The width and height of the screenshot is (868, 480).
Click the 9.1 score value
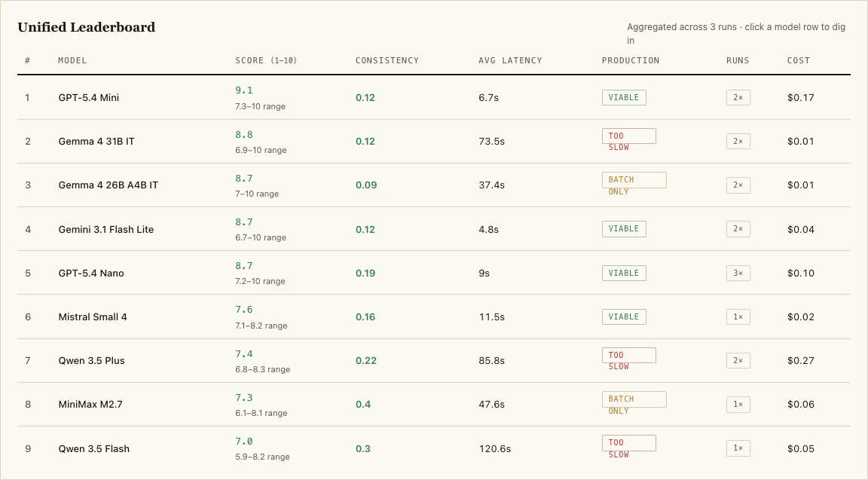pos(243,90)
